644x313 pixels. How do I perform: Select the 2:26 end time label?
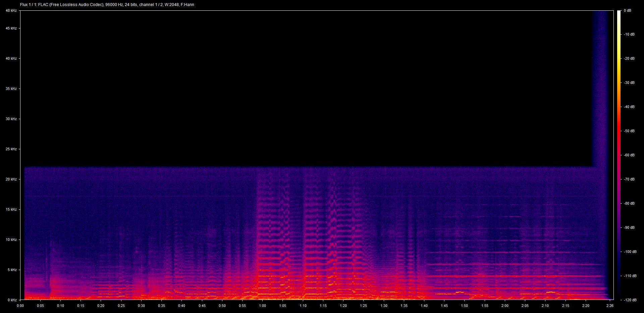[610, 306]
